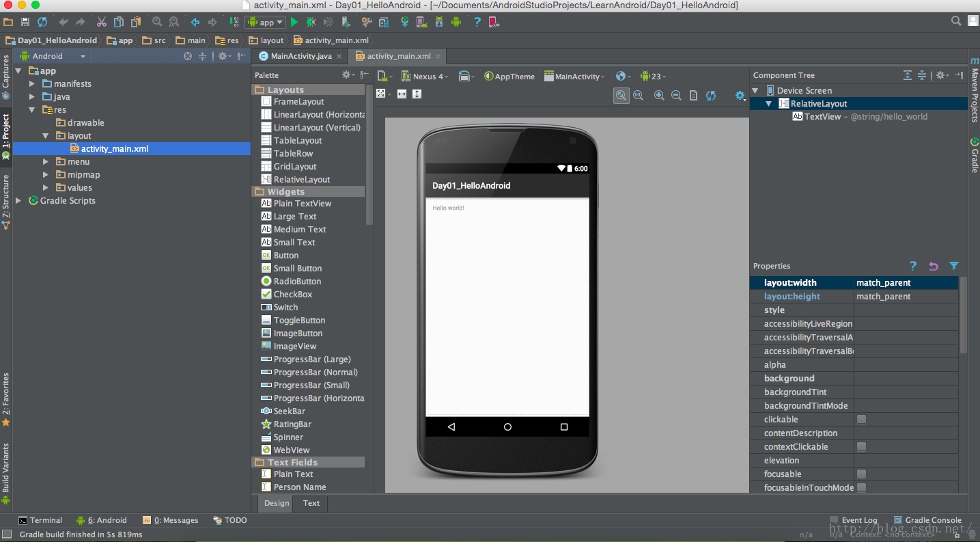Click the Help question mark in main toolbar
The width and height of the screenshot is (980, 542).
(477, 22)
